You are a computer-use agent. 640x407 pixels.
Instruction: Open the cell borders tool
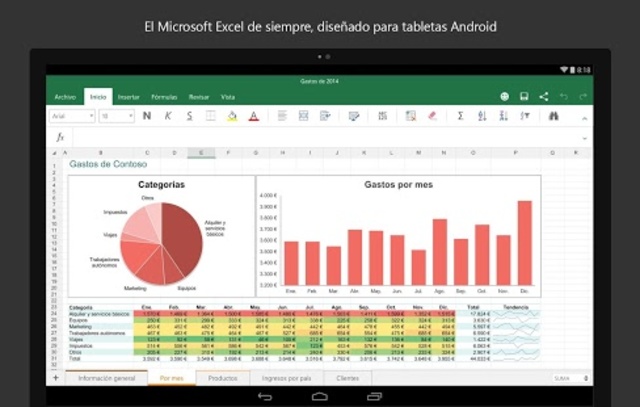pos(211,116)
